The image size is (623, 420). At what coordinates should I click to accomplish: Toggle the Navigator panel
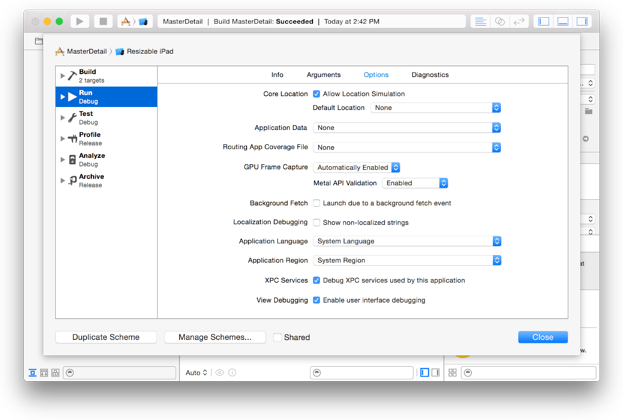click(x=544, y=21)
